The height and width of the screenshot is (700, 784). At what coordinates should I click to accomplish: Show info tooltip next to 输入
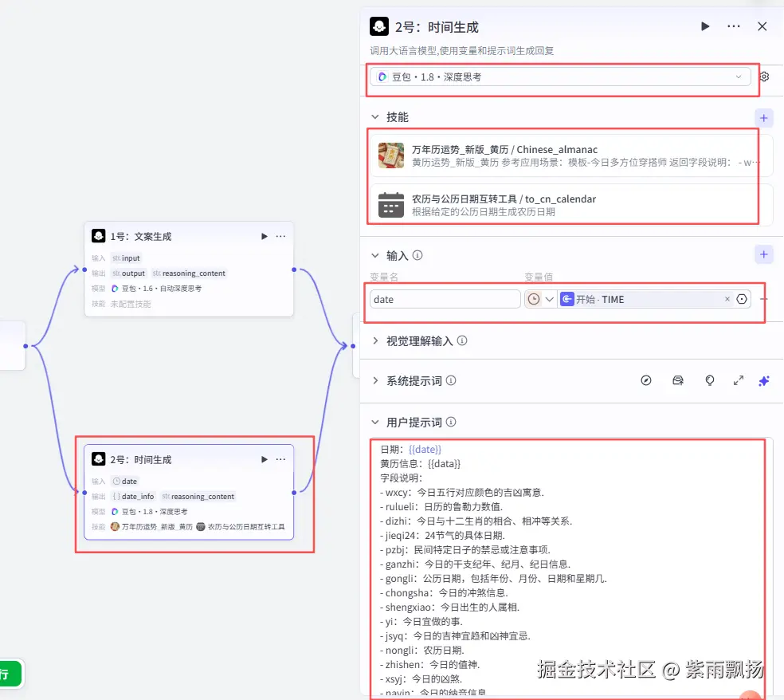417,256
